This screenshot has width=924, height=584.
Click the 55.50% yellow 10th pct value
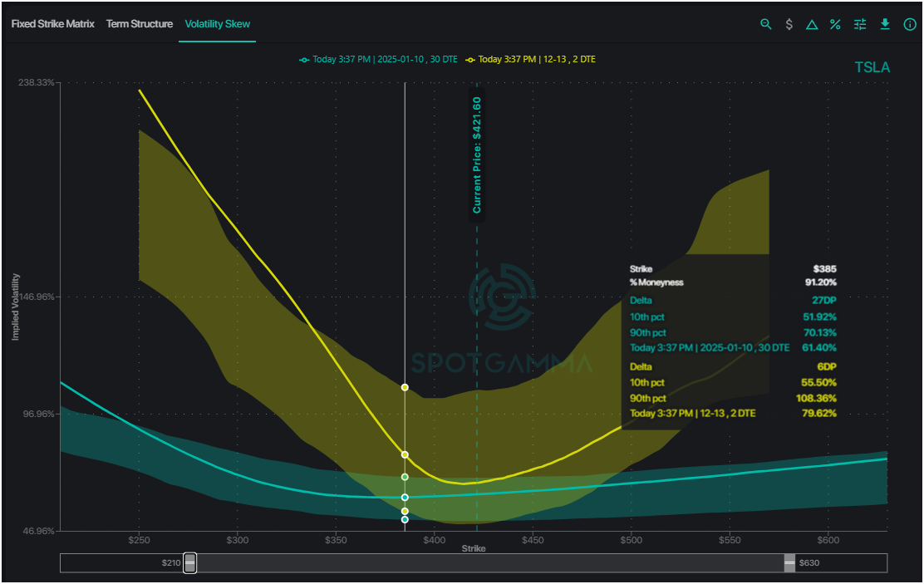(x=819, y=382)
